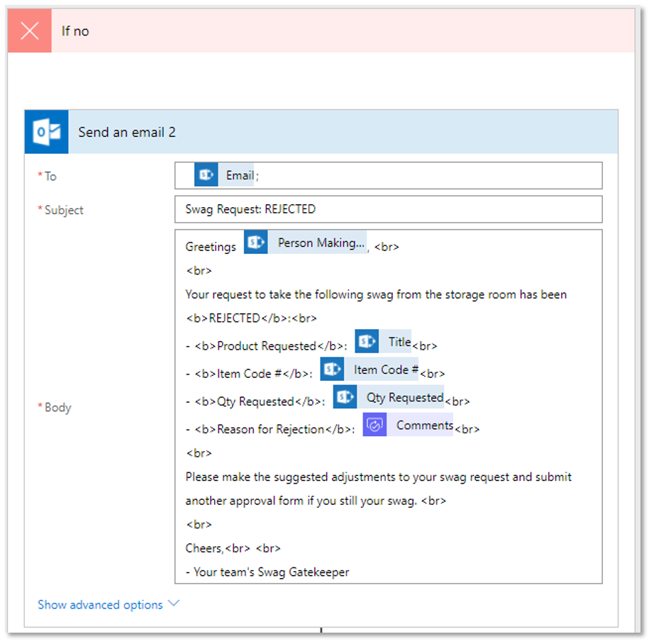Select the Email dynamic content token
The height and width of the screenshot is (644, 649).
click(239, 175)
